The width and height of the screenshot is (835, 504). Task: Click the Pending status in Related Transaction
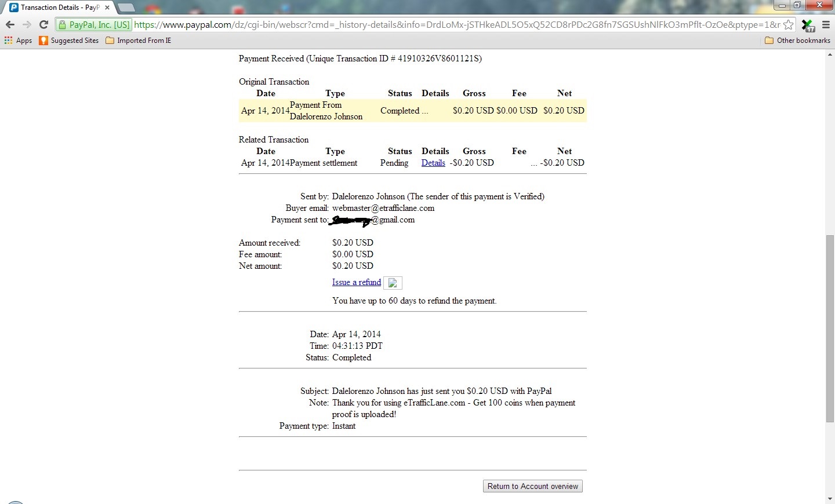(x=394, y=163)
